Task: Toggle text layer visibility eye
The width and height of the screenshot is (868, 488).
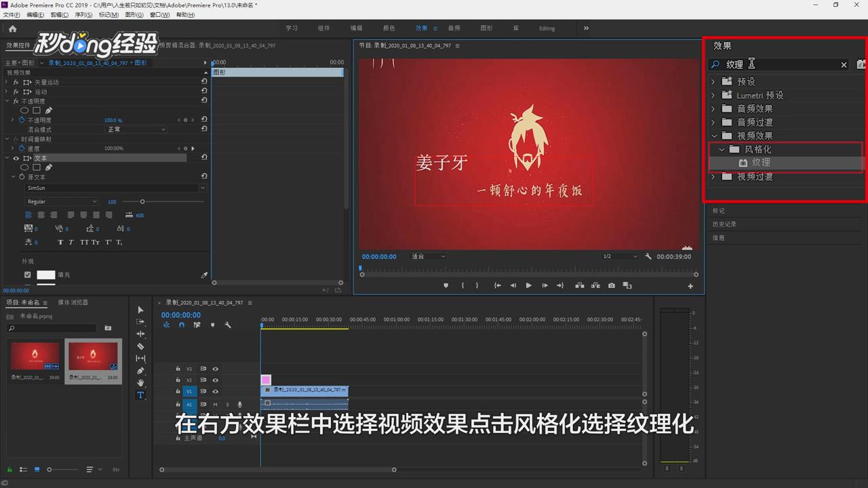Action: (x=16, y=158)
